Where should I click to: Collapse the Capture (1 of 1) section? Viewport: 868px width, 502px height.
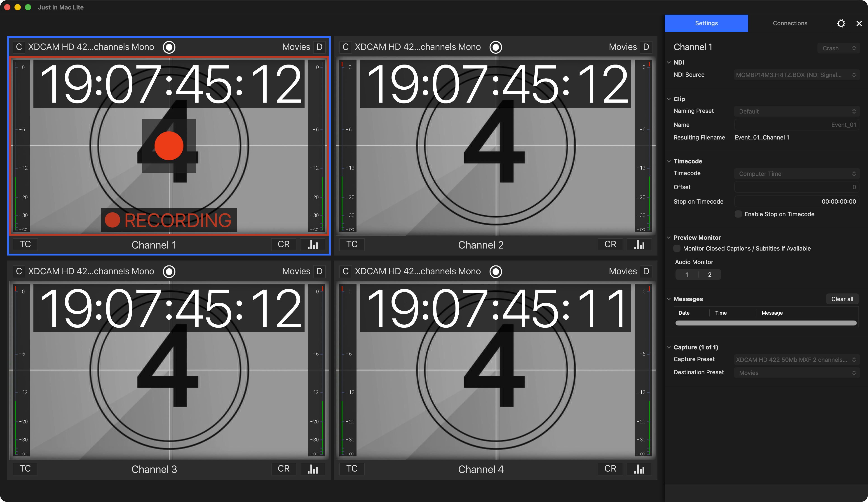[x=669, y=347]
